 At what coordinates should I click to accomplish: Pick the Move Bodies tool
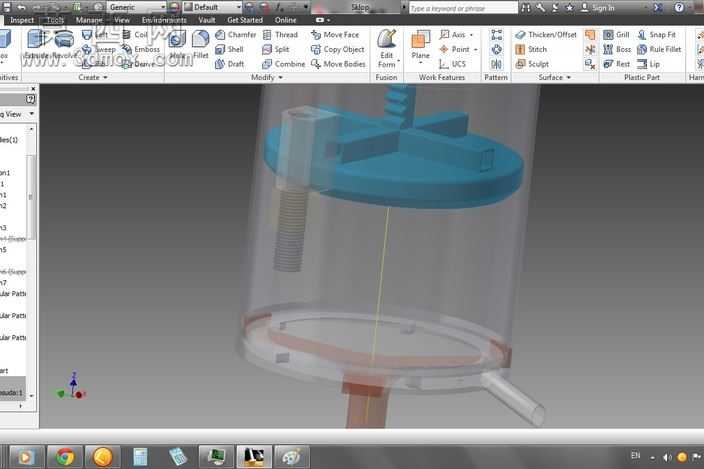[338, 64]
